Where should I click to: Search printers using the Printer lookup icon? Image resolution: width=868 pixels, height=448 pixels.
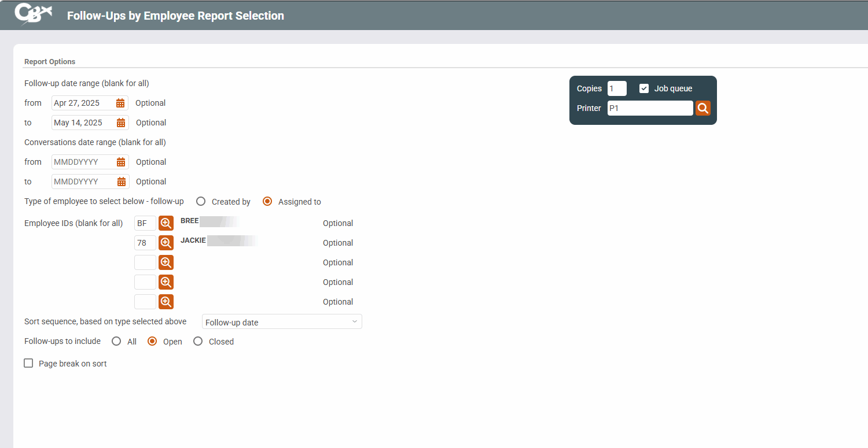coord(703,108)
